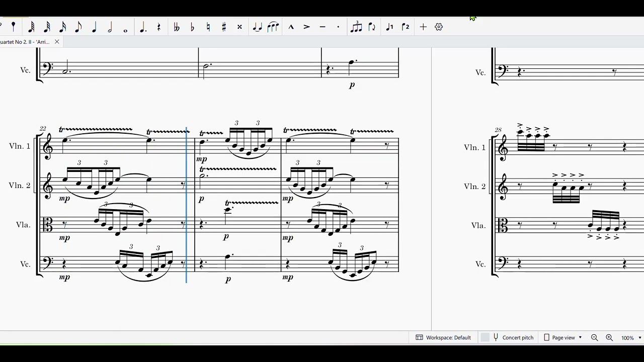Toggle the augmentation dot
Viewport: 644px width, 362px height.
pyautogui.click(x=143, y=27)
